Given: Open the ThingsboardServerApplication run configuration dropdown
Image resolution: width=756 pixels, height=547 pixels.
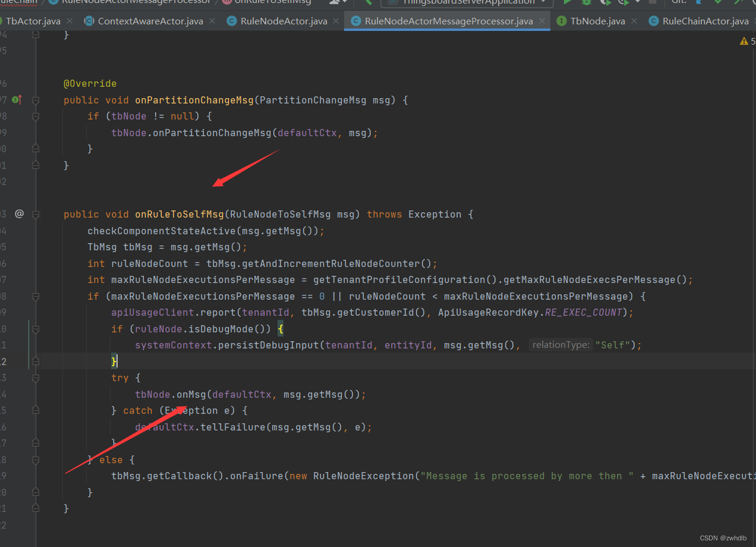Looking at the screenshot, I should click(x=467, y=2).
